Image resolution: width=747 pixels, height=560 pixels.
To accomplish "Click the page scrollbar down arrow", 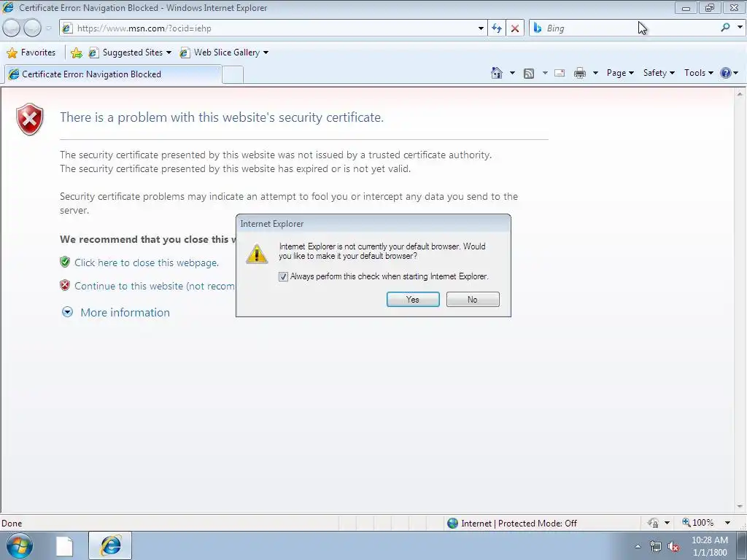I will (x=740, y=507).
